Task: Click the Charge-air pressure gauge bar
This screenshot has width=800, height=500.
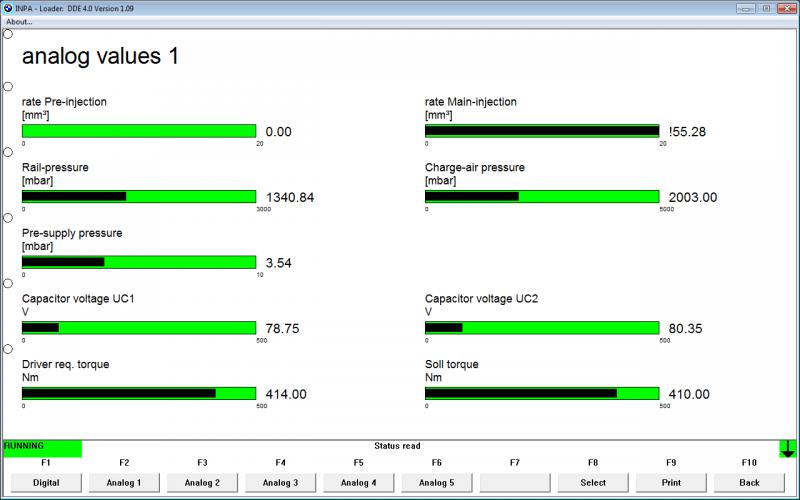Action: tap(542, 197)
